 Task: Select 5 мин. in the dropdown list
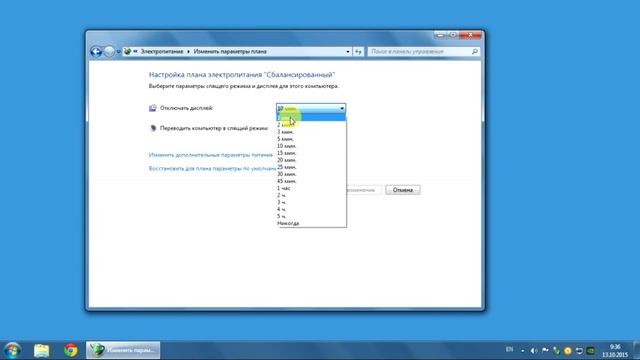[x=311, y=139]
